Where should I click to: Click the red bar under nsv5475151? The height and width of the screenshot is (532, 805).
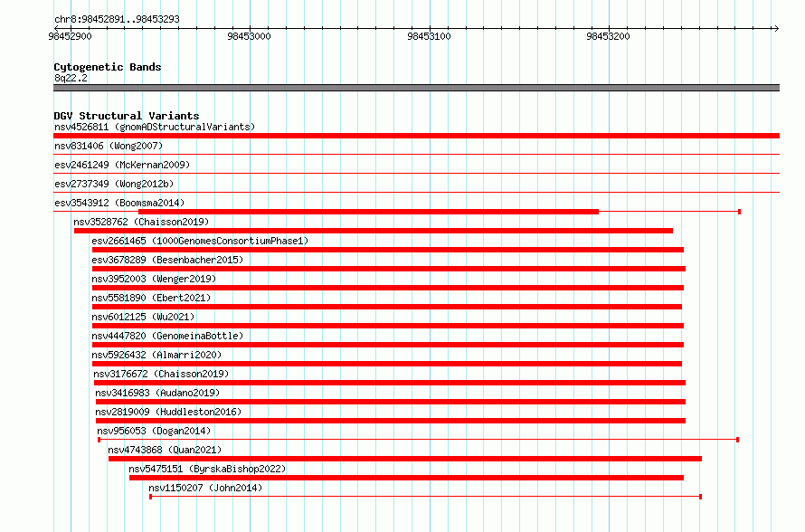pos(407,478)
